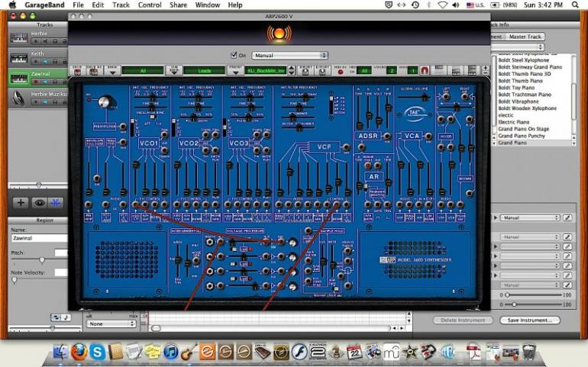Click the Name field containing Zawinul

tap(39, 238)
